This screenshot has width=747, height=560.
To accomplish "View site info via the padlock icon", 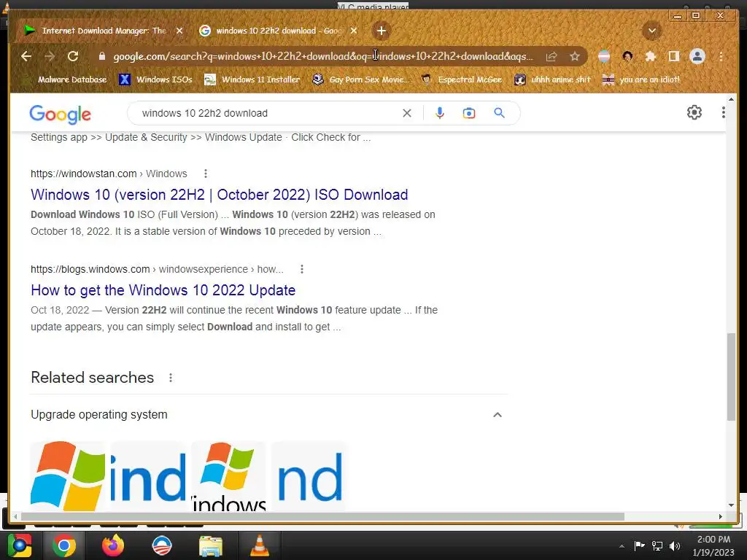I will [x=101, y=56].
